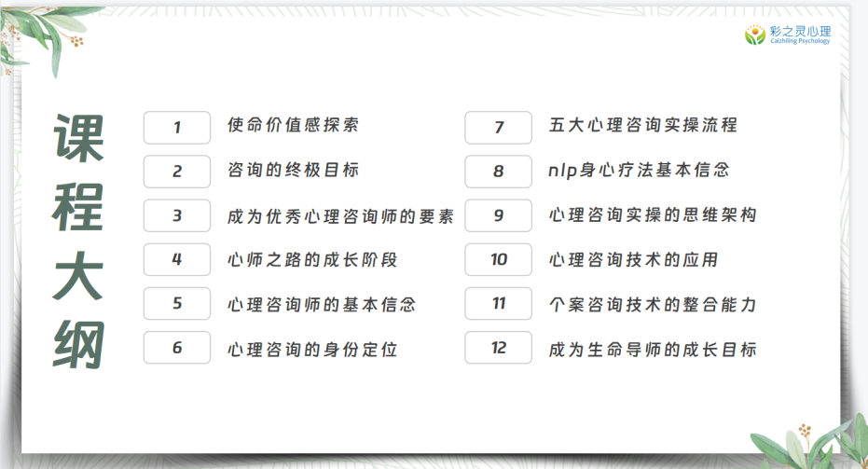Click the number 4 box
Image resolution: width=868 pixels, height=469 pixels.
pos(176,259)
